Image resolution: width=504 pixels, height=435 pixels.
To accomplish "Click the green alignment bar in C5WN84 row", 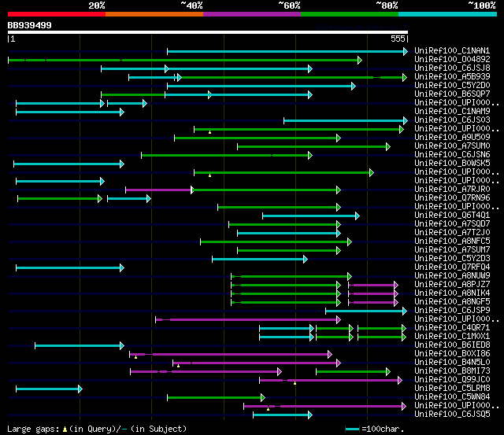I will [216, 398].
